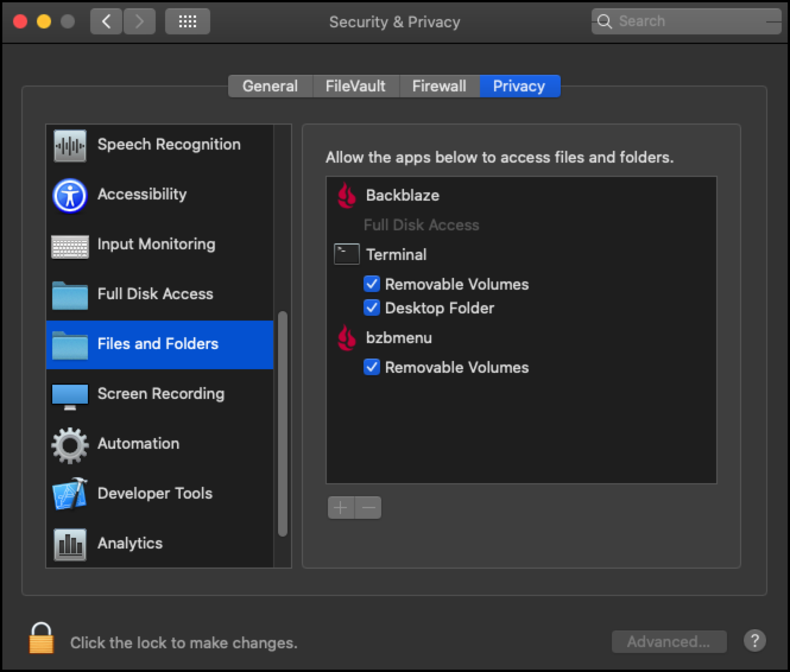The width and height of the screenshot is (790, 672).
Task: Select Automation in the sidebar
Action: (x=160, y=444)
